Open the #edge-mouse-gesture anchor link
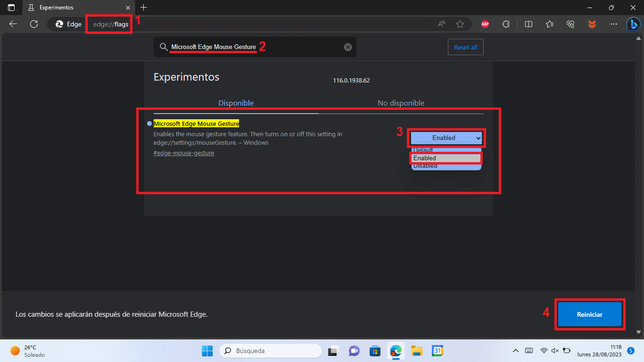This screenshot has width=644, height=362. pos(184,153)
